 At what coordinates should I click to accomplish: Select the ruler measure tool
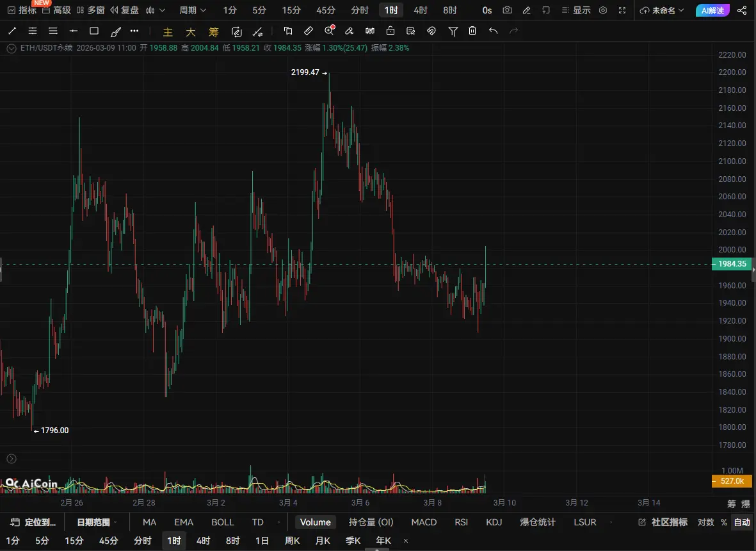pos(309,31)
